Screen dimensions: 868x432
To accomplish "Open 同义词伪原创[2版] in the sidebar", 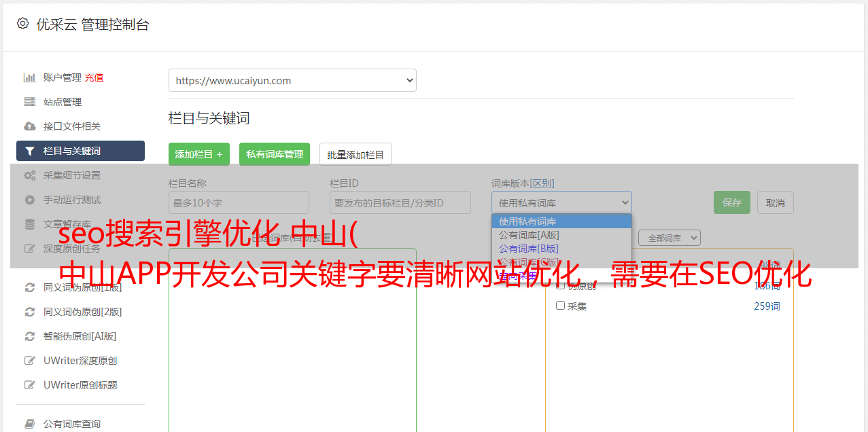I will coord(83,312).
